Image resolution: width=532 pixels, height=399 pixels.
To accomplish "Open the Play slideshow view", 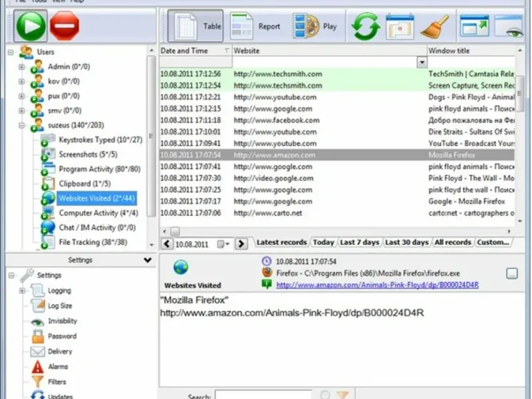I will click(315, 26).
